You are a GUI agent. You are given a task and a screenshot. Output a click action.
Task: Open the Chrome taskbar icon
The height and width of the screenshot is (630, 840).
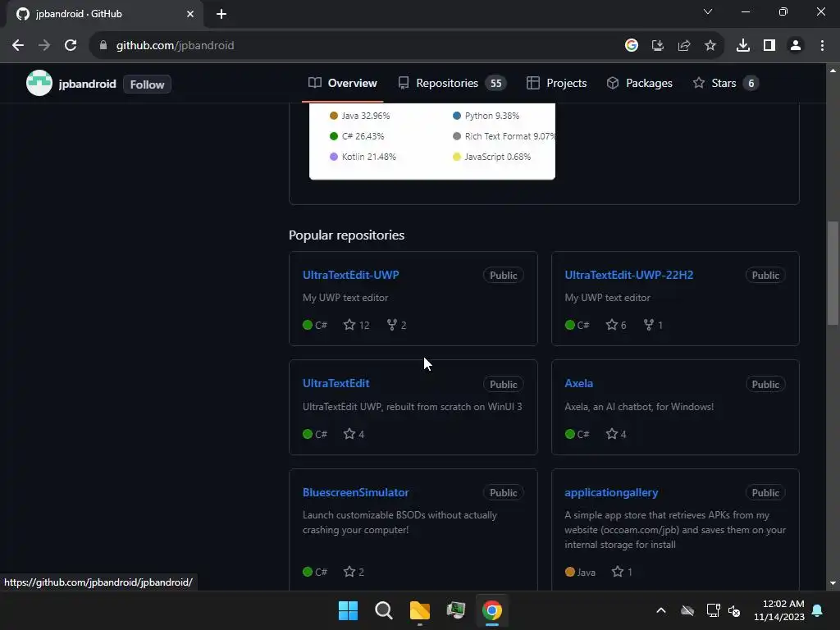[x=492, y=610]
